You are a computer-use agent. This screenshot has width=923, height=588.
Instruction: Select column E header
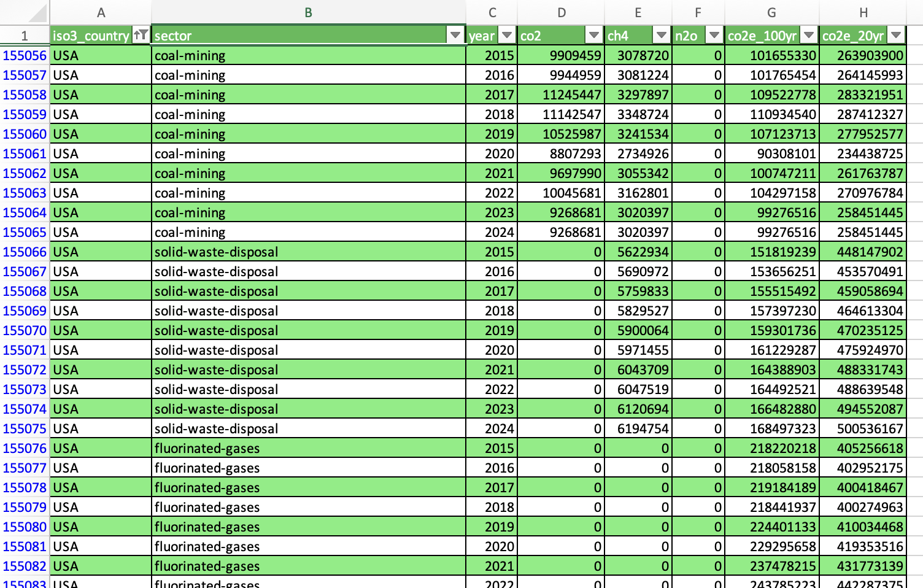(x=638, y=12)
